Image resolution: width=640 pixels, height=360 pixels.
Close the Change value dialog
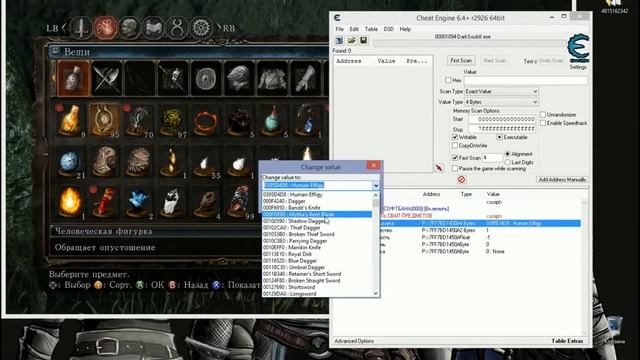[373, 165]
